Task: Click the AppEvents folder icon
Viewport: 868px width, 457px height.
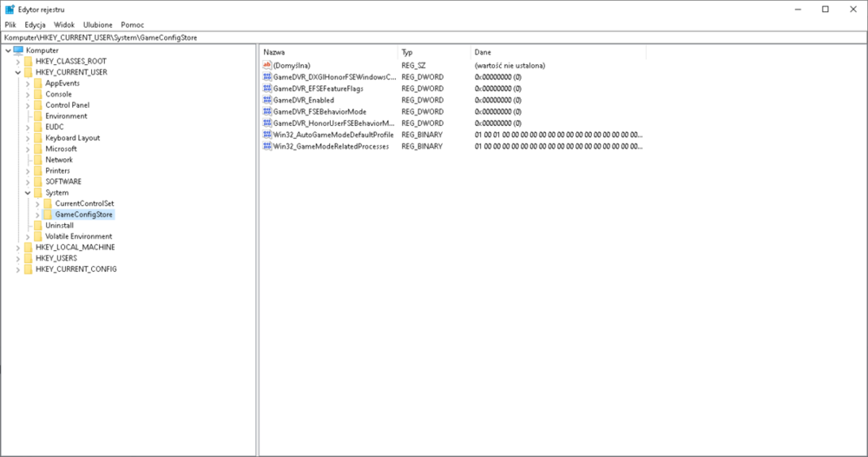Action: coord(37,83)
